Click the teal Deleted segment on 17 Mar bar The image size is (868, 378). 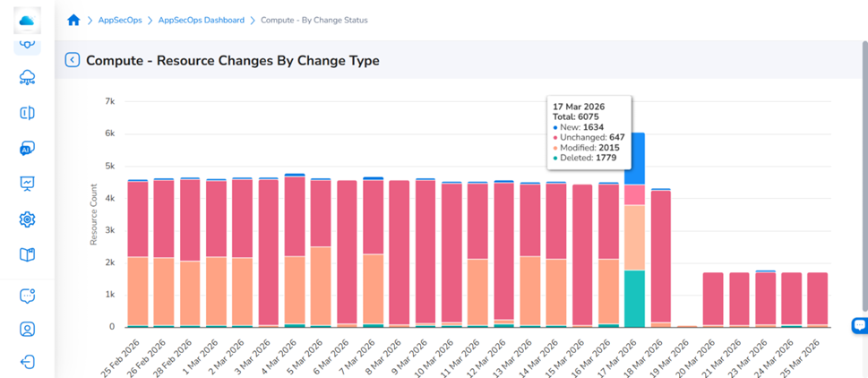(x=634, y=298)
